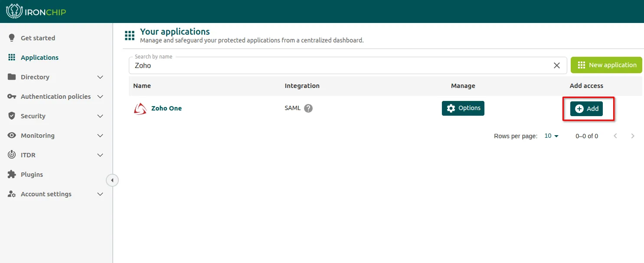Click the Zoho One app logo
Image resolution: width=644 pixels, height=263 pixels.
[140, 108]
